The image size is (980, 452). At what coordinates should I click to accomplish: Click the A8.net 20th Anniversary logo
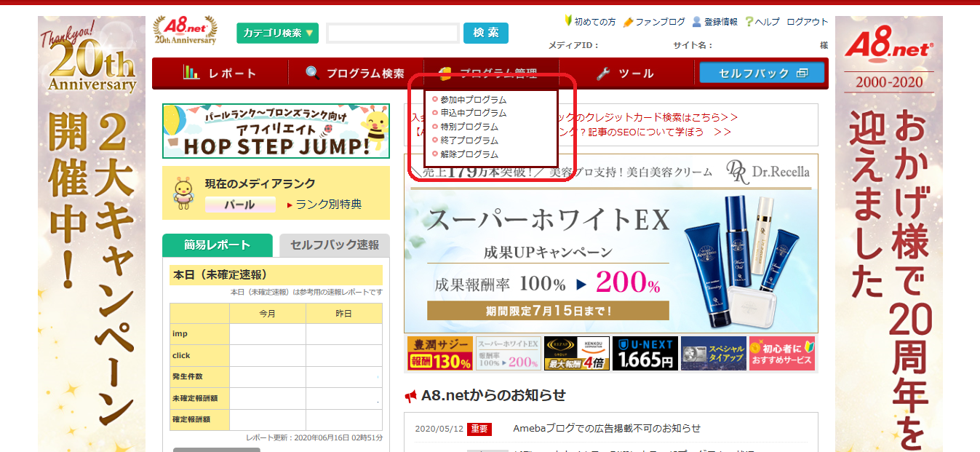coord(185,31)
